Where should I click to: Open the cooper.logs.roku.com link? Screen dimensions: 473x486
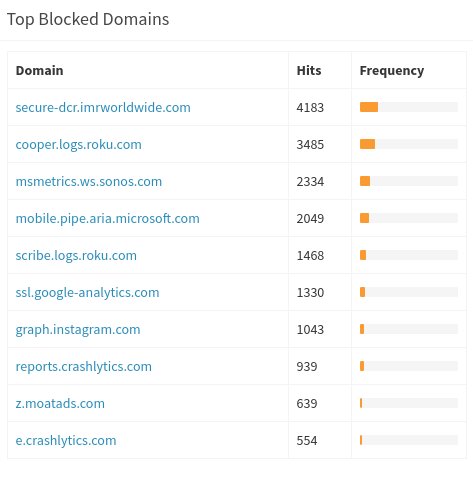[x=79, y=145]
